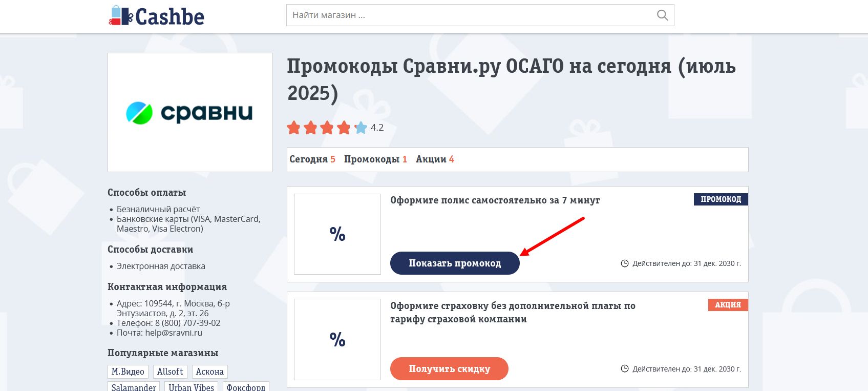Click the 'Контактная информация' heading

[167, 287]
